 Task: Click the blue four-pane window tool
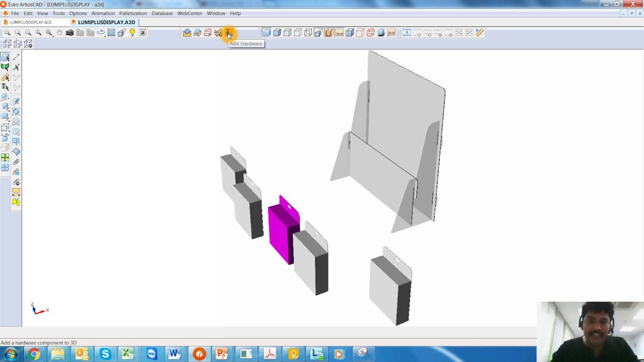pos(5,166)
